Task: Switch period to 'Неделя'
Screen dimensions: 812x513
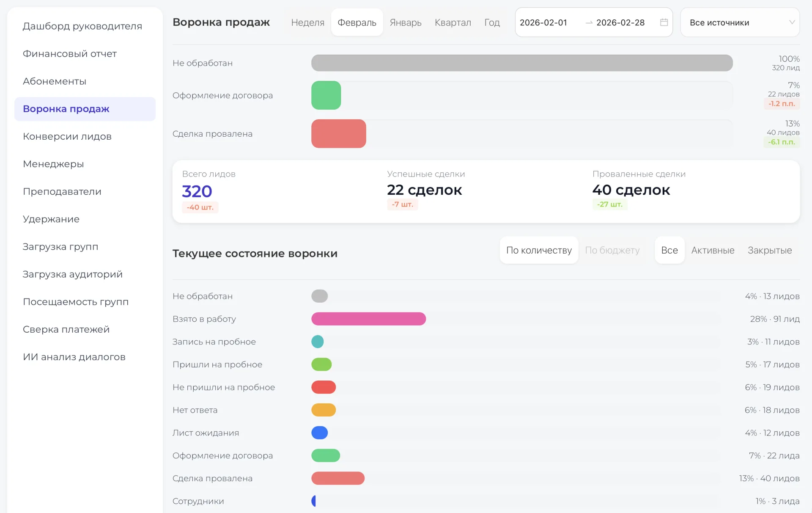Action: point(307,22)
